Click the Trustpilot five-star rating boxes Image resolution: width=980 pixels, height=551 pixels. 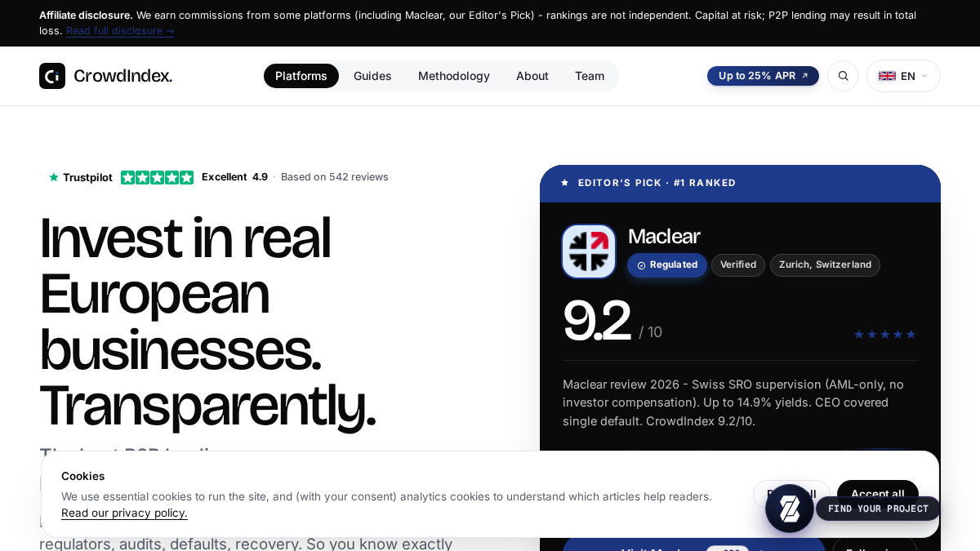[x=158, y=177]
